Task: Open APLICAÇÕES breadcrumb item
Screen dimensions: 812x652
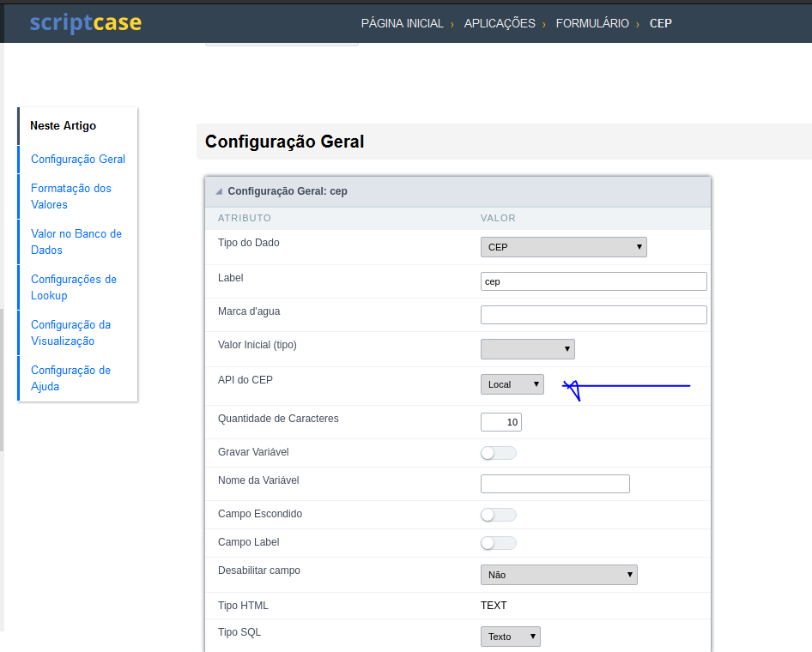Action: tap(500, 24)
